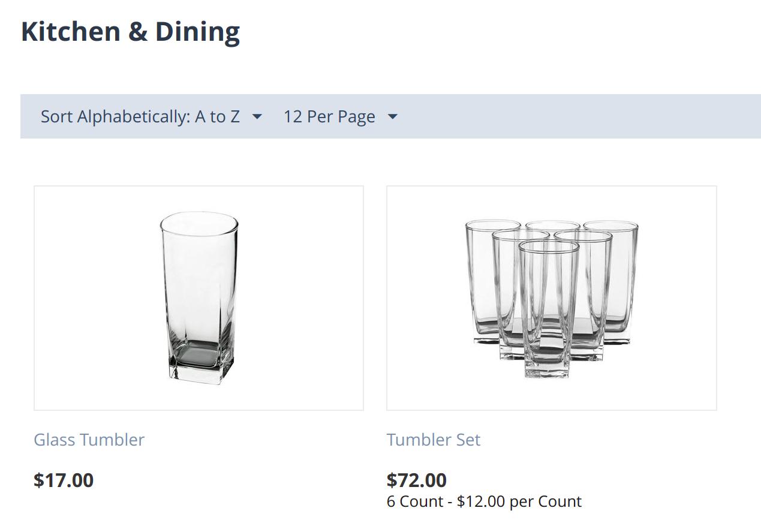Click the Kitchen & Dining page heading
The width and height of the screenshot is (761, 532).
(131, 31)
